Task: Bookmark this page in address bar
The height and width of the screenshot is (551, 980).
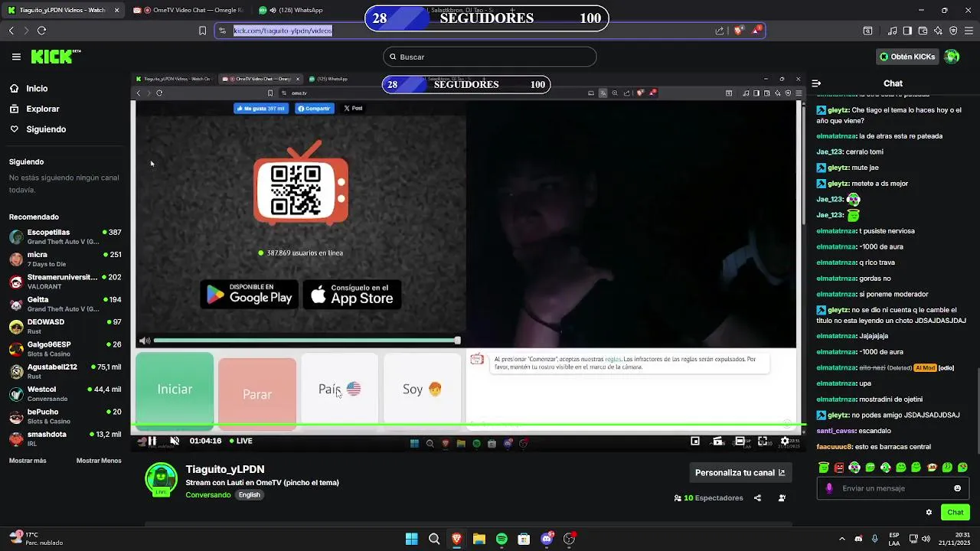Action: click(x=202, y=31)
